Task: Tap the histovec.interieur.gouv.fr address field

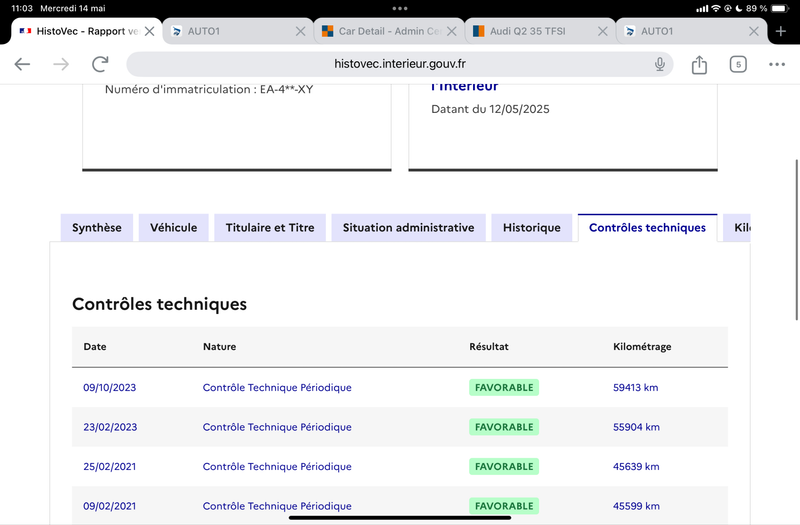Action: [x=400, y=64]
